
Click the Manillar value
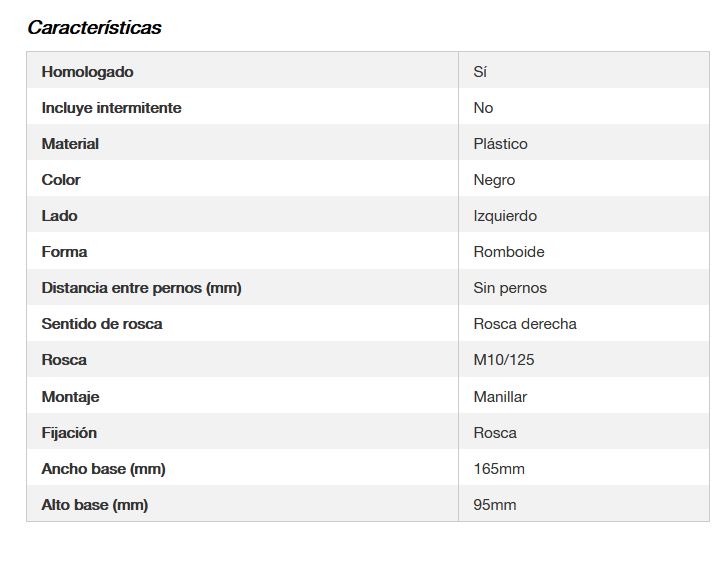pyautogui.click(x=500, y=397)
